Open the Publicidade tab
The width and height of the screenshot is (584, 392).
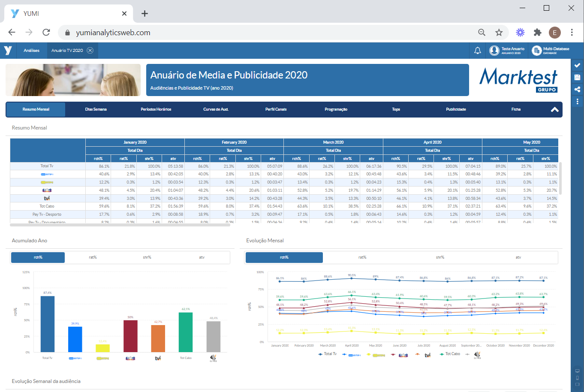[x=456, y=109]
